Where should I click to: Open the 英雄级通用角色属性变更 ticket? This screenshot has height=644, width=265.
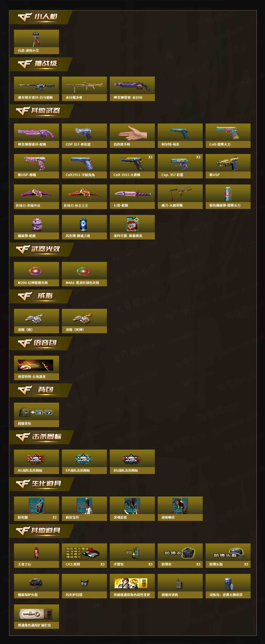click(x=132, y=586)
